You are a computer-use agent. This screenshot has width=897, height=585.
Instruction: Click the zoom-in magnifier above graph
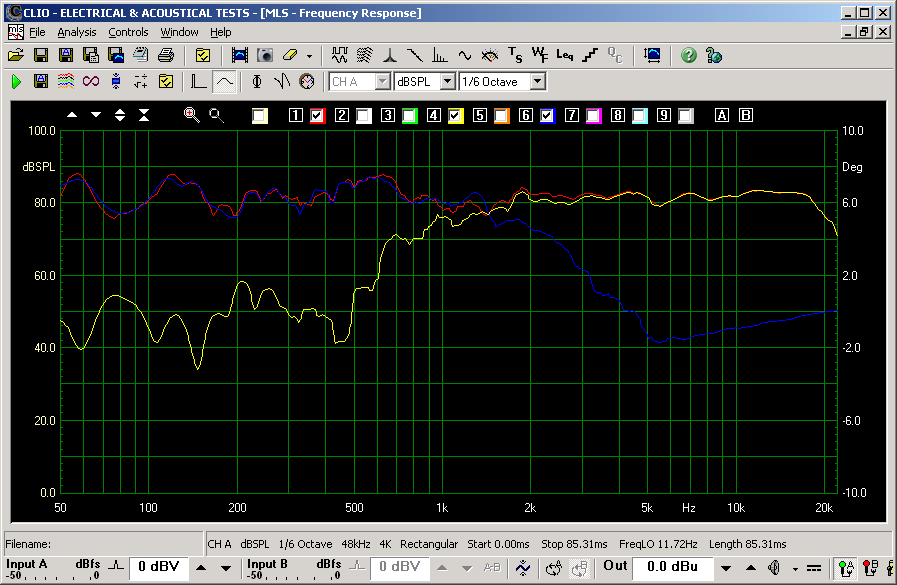pyautogui.click(x=192, y=115)
